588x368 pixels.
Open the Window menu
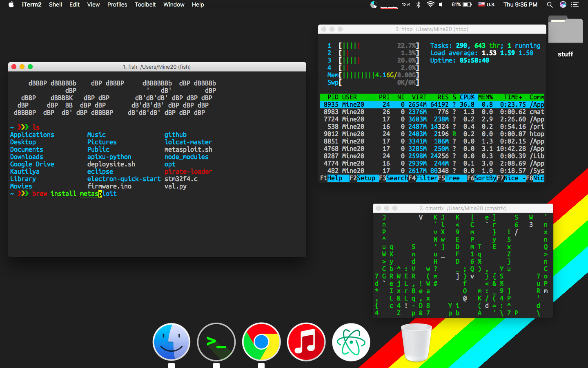(x=174, y=4)
